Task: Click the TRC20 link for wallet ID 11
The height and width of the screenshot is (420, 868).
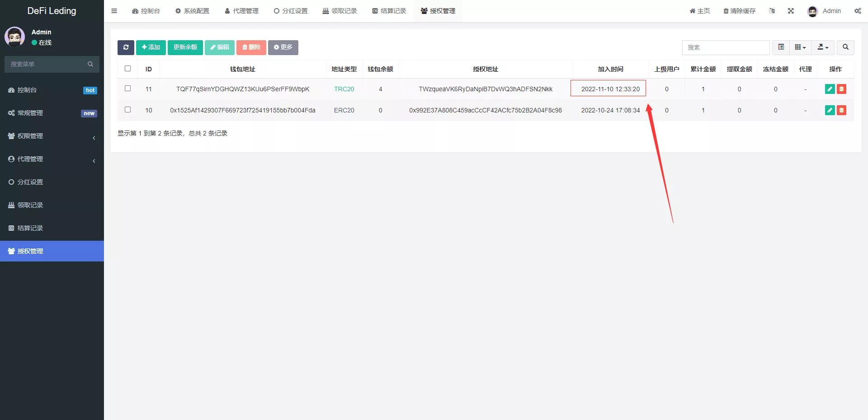Action: click(x=344, y=89)
